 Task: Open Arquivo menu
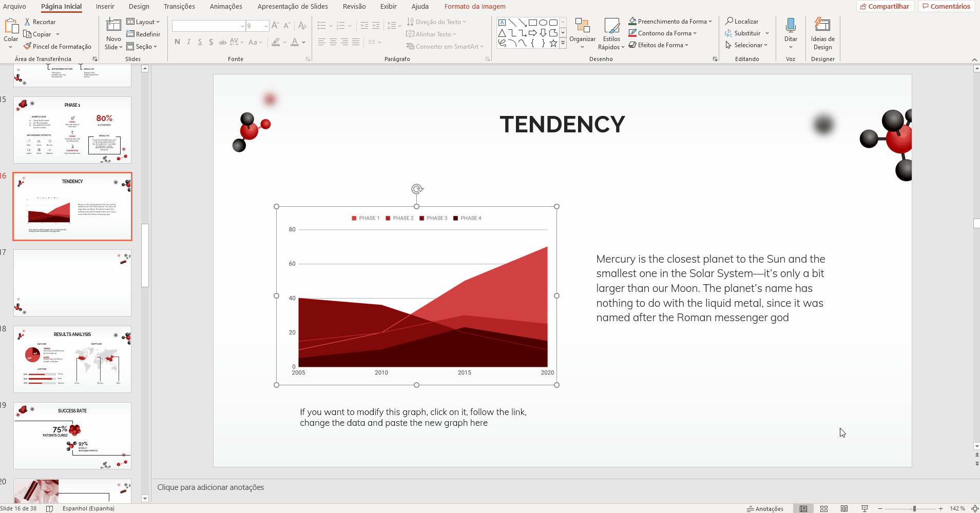tap(14, 6)
